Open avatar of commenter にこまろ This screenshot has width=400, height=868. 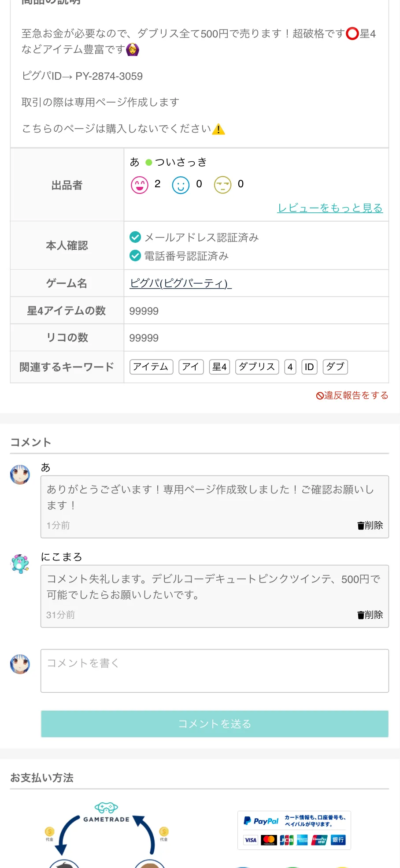tap(20, 564)
